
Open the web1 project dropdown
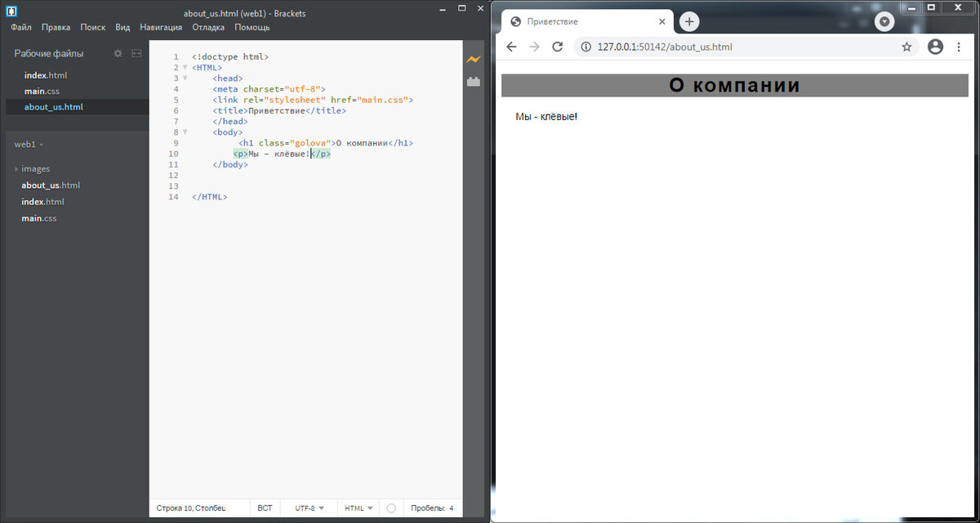tap(29, 144)
